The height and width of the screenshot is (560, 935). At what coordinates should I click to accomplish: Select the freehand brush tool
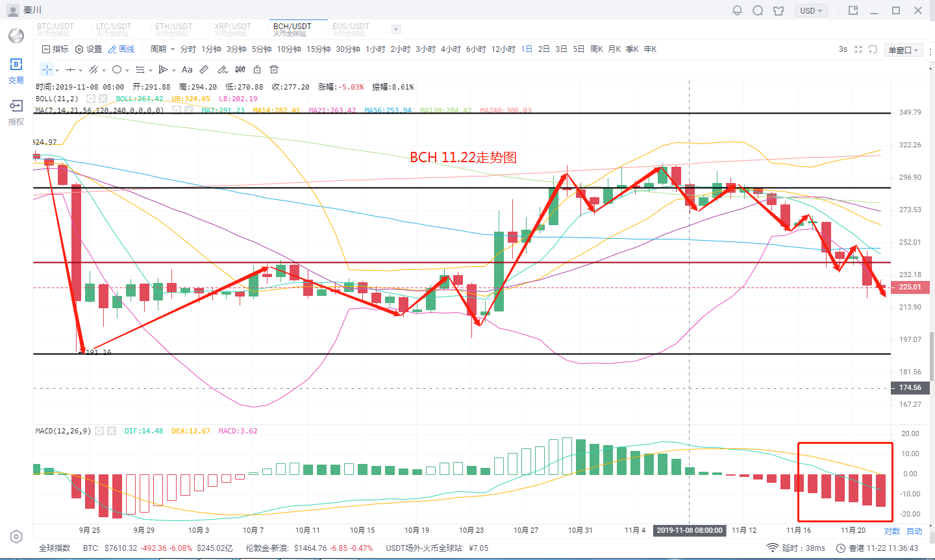222,69
